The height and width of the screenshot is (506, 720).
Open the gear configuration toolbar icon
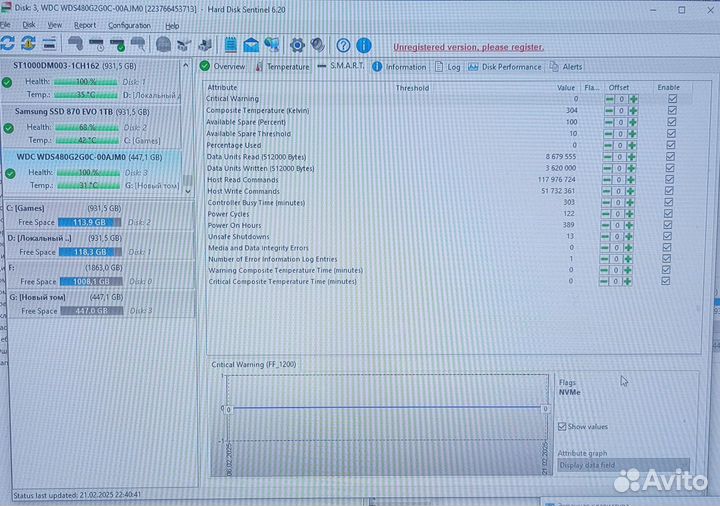pos(297,45)
